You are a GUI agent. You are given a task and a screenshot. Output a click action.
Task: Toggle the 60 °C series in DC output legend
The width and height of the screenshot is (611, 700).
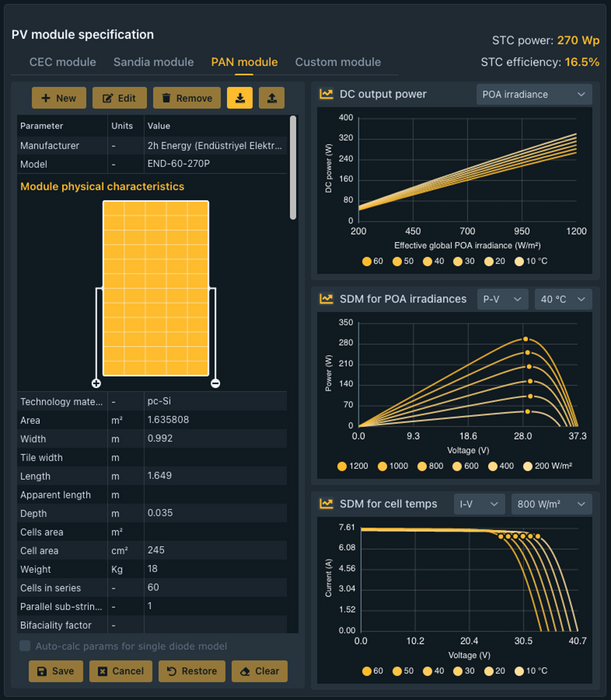coord(371,261)
